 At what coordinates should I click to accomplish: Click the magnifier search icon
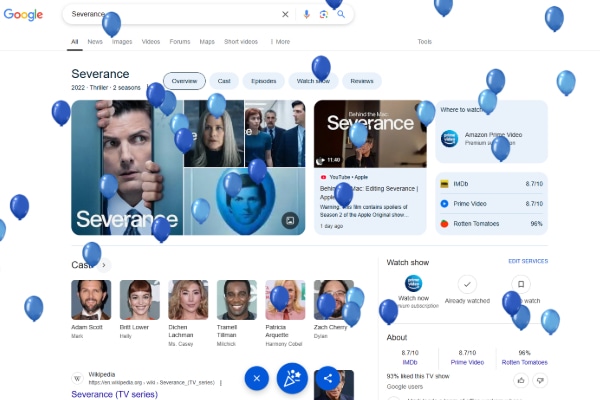click(x=341, y=15)
